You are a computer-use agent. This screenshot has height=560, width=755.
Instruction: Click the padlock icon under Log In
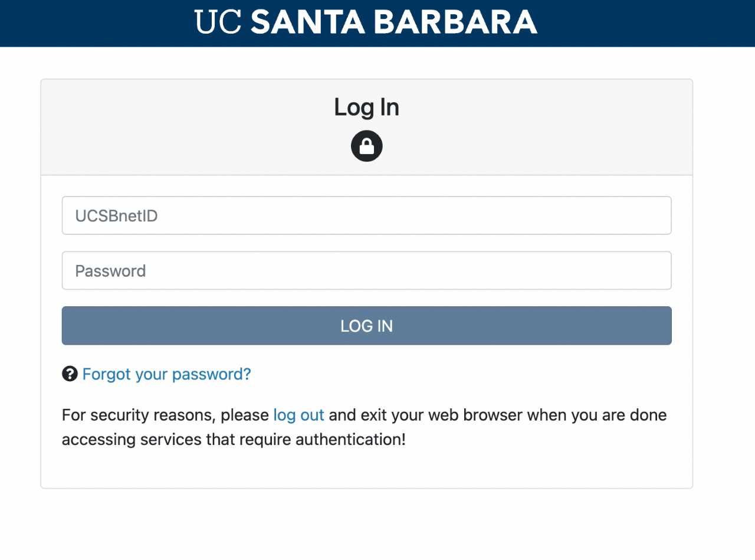click(367, 146)
